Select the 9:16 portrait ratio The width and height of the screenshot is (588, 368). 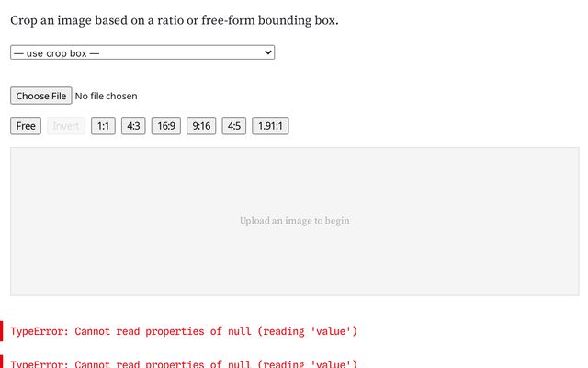click(x=201, y=126)
